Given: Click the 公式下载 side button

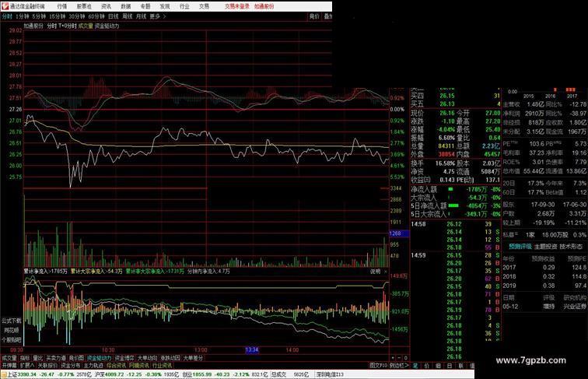Looking at the screenshot, I should [12, 321].
